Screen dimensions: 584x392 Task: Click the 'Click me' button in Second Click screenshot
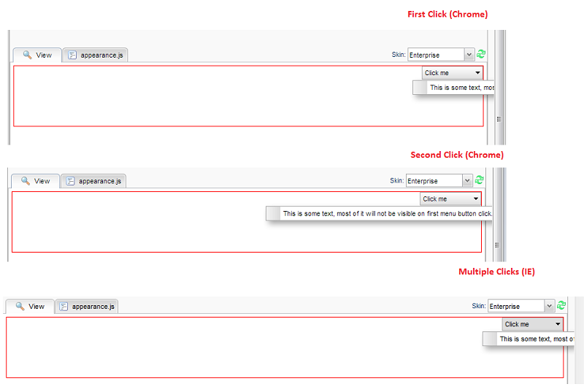450,199
